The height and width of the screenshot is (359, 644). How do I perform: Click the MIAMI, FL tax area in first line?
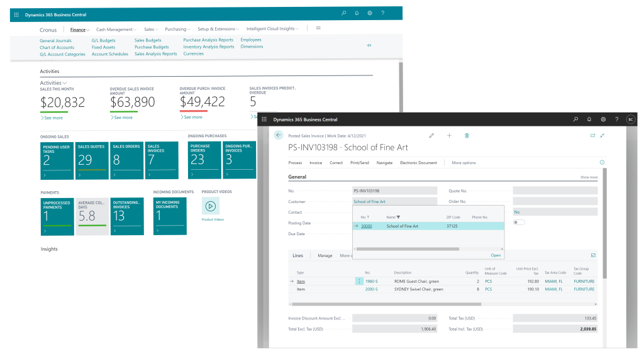click(x=553, y=282)
